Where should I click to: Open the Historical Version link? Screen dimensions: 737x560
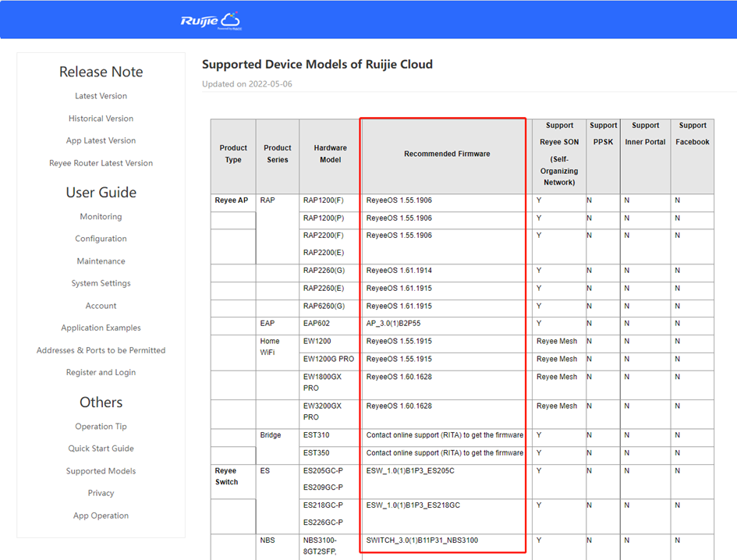(x=101, y=119)
